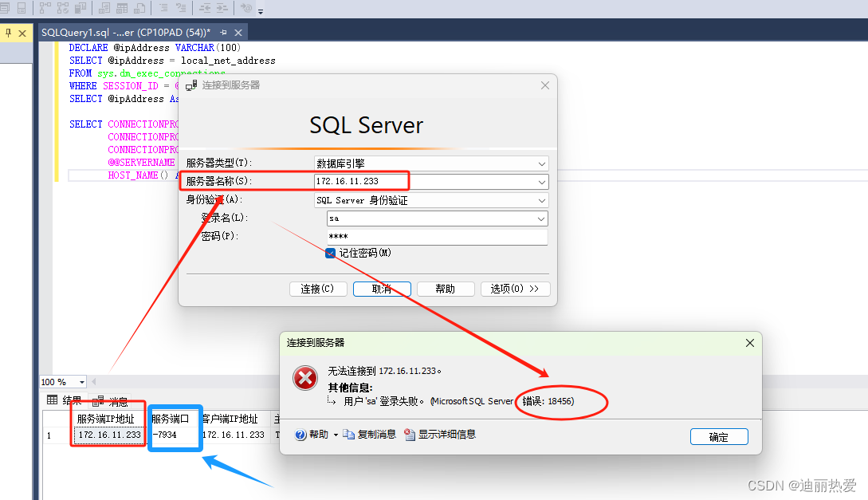
Task: Toggle the 记住密码 remember password checkbox
Action: click(331, 253)
